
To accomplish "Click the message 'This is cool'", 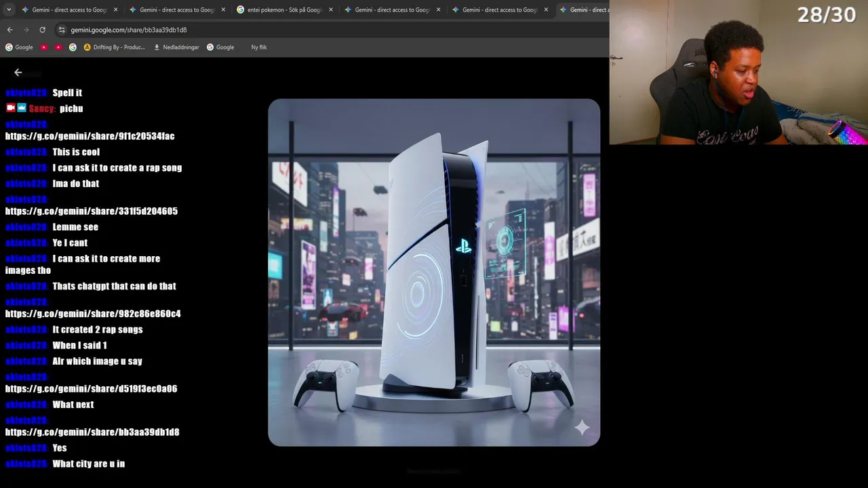I will point(76,152).
